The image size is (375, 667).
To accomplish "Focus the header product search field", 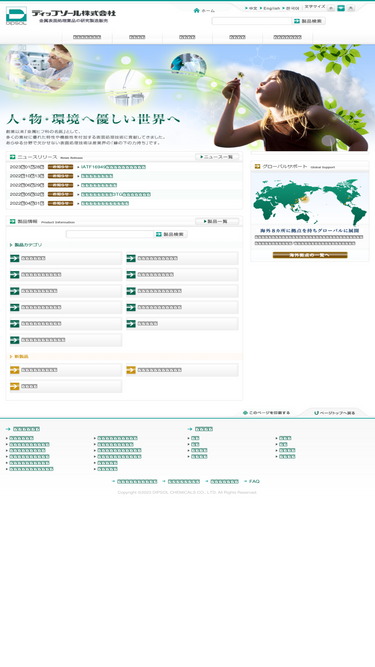I will (252, 21).
